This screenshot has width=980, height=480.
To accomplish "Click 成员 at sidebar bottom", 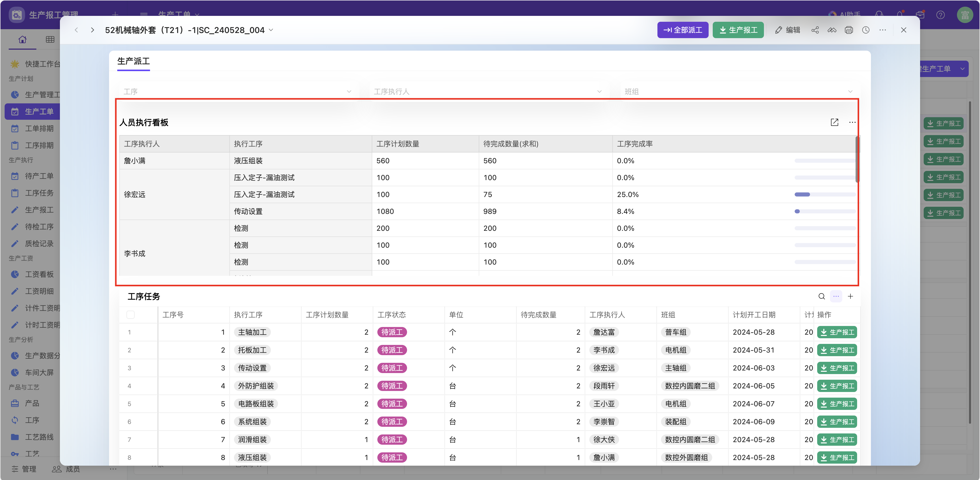I will click(x=66, y=469).
